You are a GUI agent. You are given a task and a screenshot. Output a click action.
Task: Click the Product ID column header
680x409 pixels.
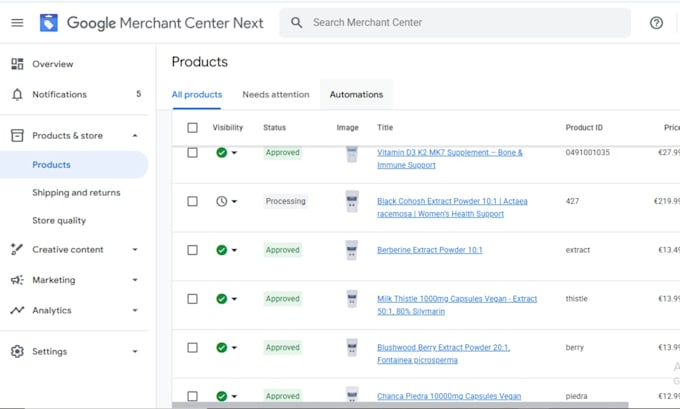(584, 128)
